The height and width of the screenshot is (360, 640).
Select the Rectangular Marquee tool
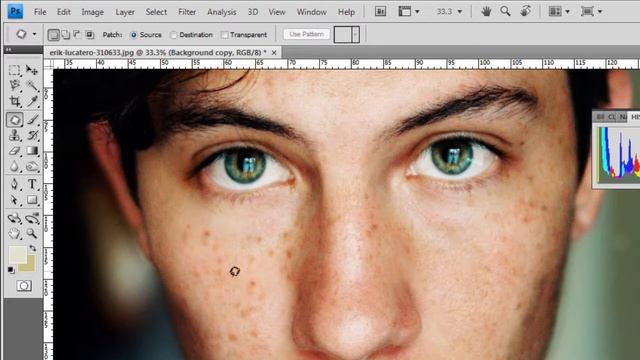[x=14, y=70]
